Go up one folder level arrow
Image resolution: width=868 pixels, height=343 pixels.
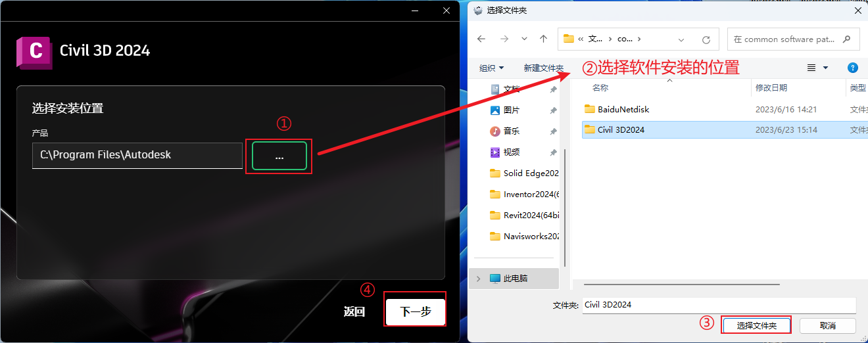coord(543,39)
